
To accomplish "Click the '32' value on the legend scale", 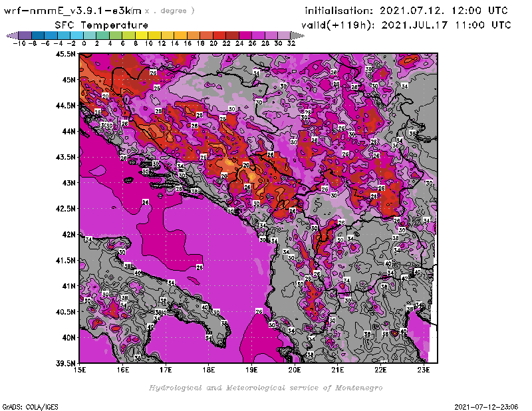I will coord(291,43).
